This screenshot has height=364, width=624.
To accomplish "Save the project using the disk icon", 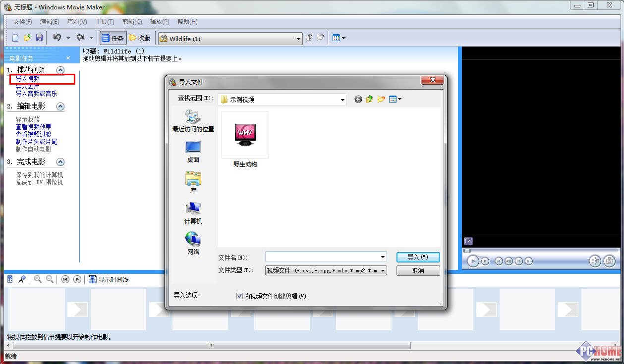I will pos(39,37).
